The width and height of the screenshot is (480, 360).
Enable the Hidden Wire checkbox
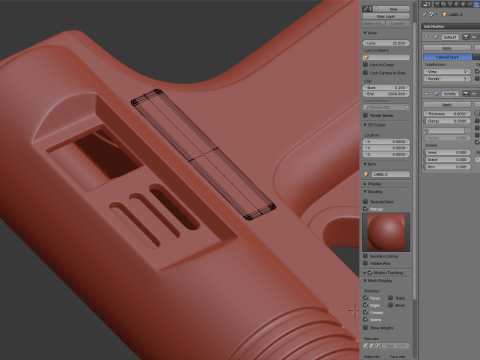(x=365, y=263)
